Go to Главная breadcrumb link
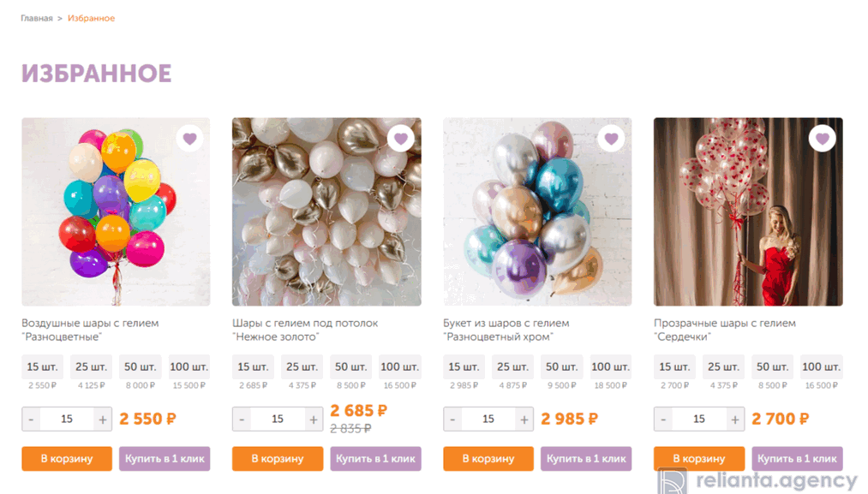 tap(37, 18)
